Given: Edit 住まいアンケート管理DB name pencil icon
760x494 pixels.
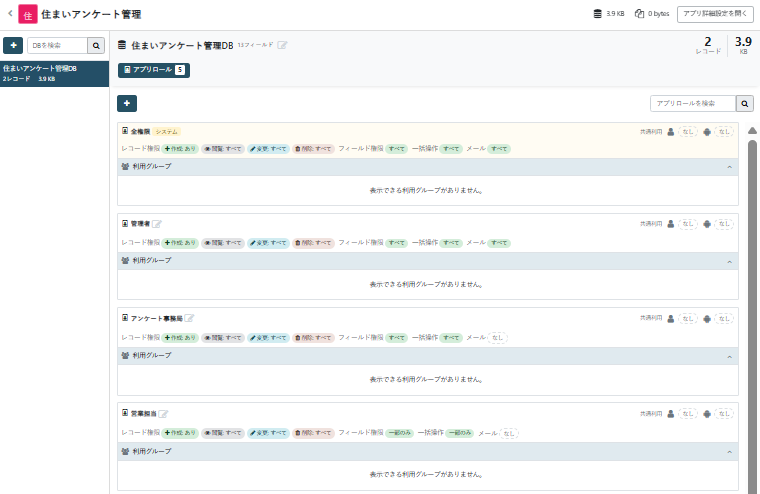Looking at the screenshot, I should pos(283,45).
